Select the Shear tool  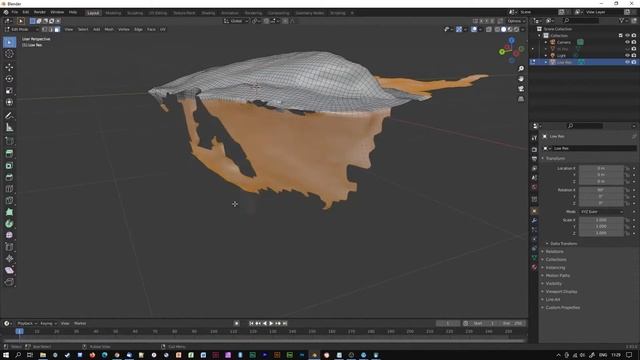[9, 270]
